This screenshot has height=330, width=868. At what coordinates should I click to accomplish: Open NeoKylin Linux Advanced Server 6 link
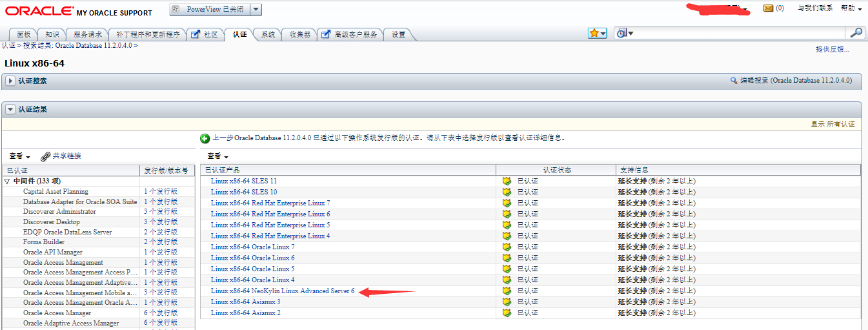tap(283, 291)
